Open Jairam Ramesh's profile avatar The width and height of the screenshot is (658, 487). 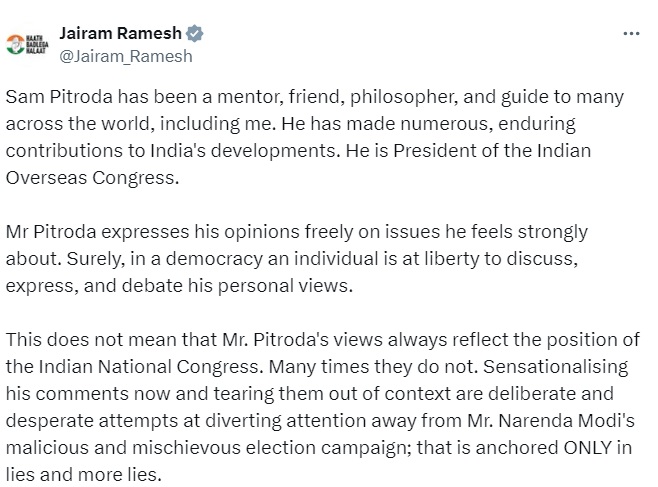tap(27, 44)
